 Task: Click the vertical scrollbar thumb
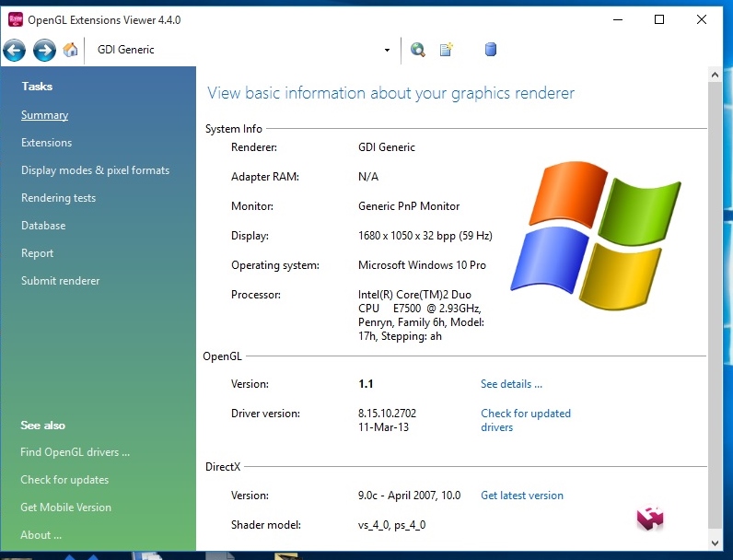tap(715, 304)
